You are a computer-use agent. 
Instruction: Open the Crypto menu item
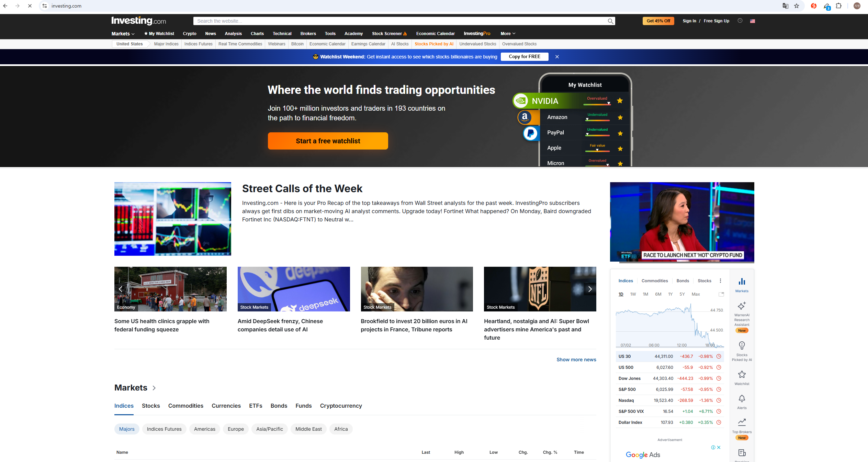click(x=190, y=34)
